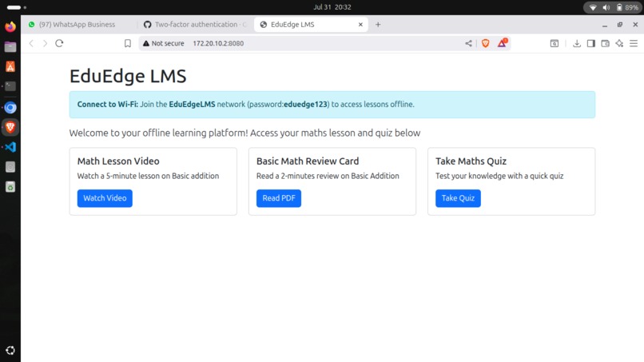Click the Not secure warning indicator
Image resolution: width=644 pixels, height=362 pixels.
pos(164,43)
